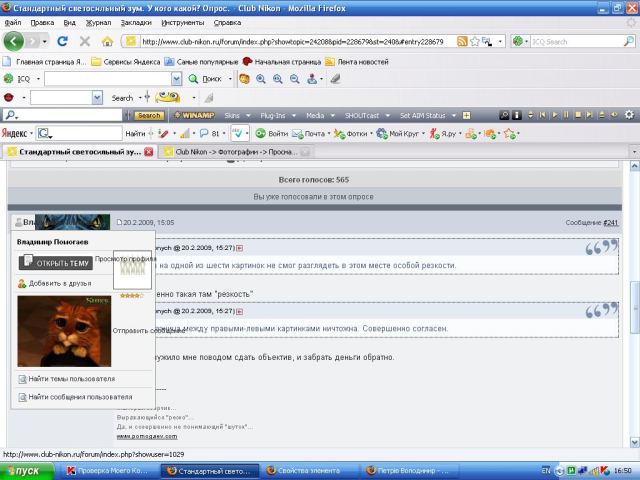Open Начальная страница bookmark
This screenshot has height=480, width=640.
[282, 62]
